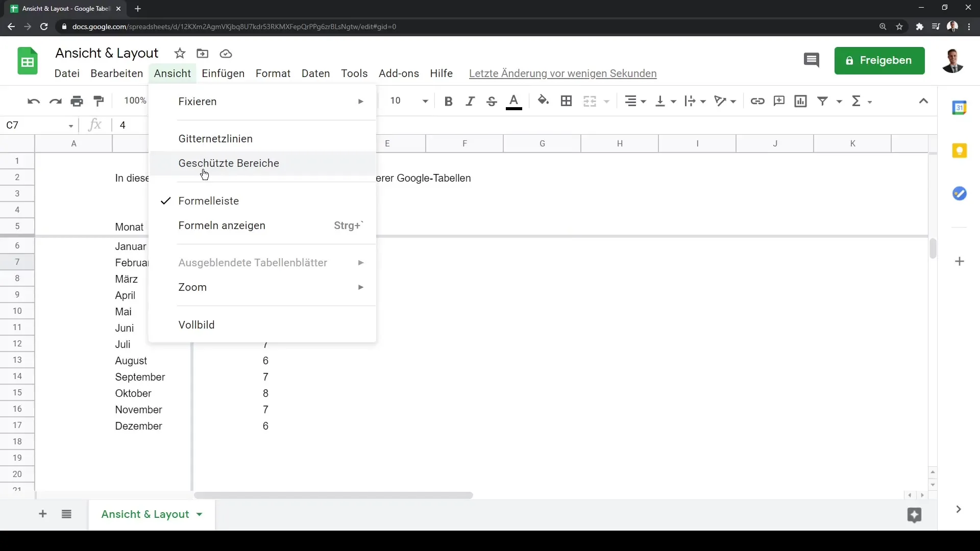The width and height of the screenshot is (980, 551).
Task: Open all sheets list icon
Action: point(66,514)
